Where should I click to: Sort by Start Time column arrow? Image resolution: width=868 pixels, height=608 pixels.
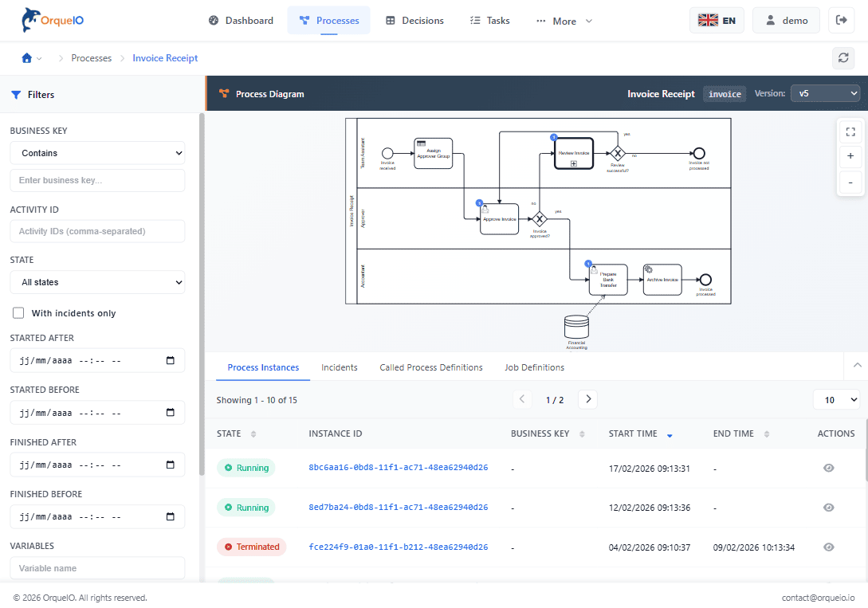pyautogui.click(x=670, y=435)
